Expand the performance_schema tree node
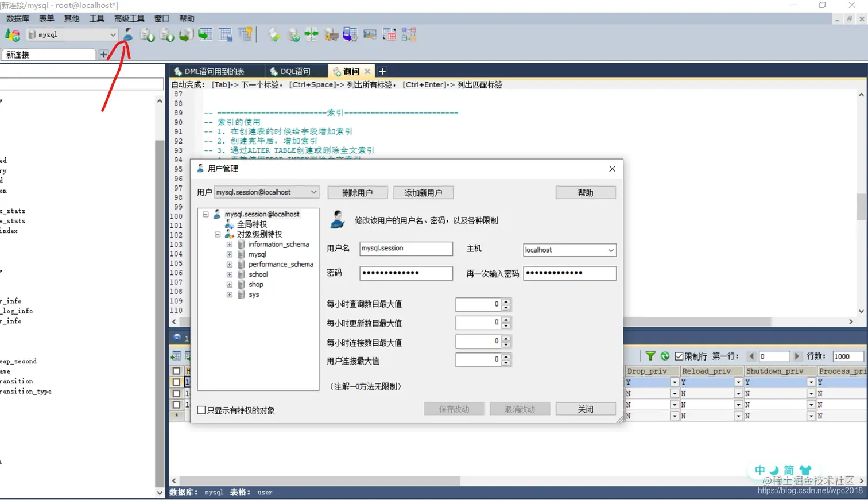The height and width of the screenshot is (500, 868). coord(230,265)
